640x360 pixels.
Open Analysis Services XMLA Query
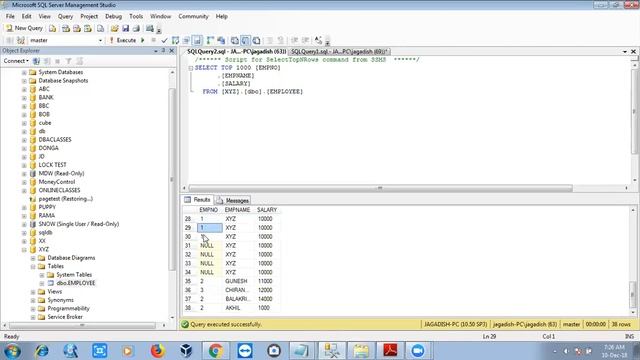point(88,29)
